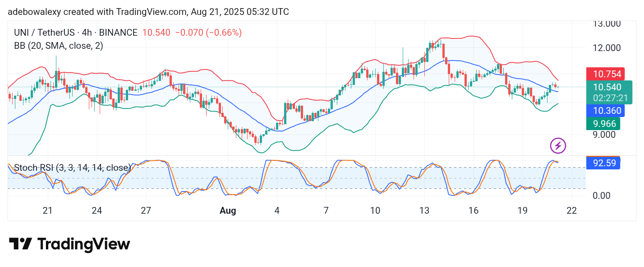
Task: Click the 10 date label on time axis
Action: point(375,210)
